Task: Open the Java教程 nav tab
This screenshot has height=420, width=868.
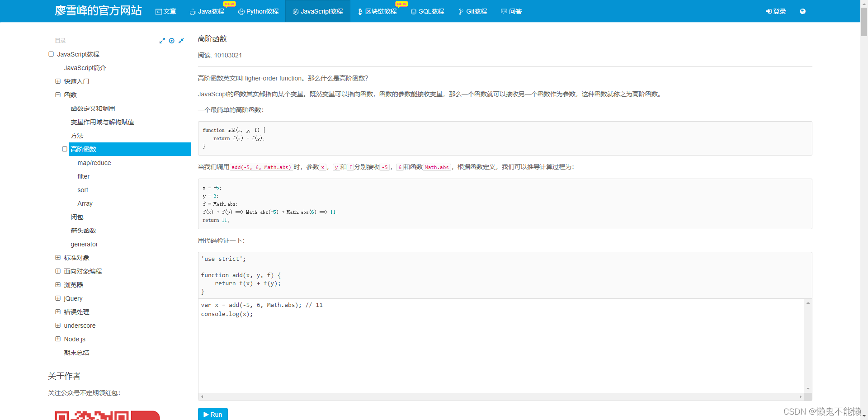Action: click(x=207, y=11)
